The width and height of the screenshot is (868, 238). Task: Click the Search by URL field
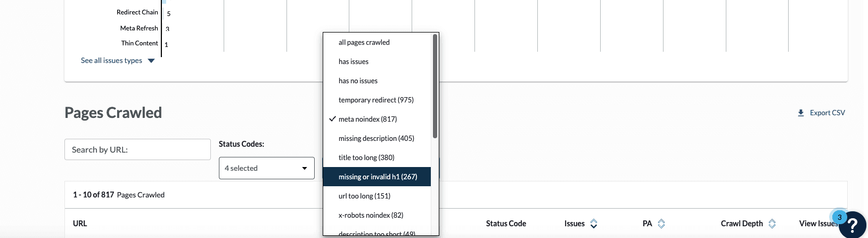click(x=137, y=150)
